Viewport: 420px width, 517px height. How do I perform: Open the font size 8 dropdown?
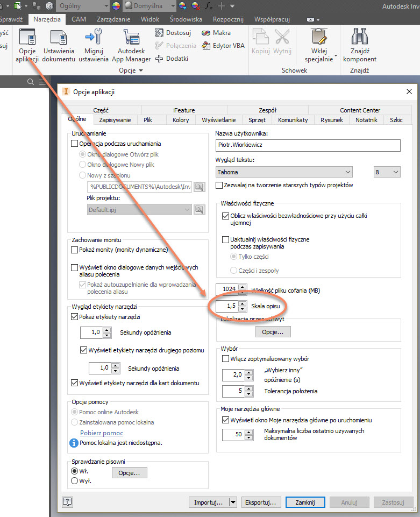pos(396,172)
